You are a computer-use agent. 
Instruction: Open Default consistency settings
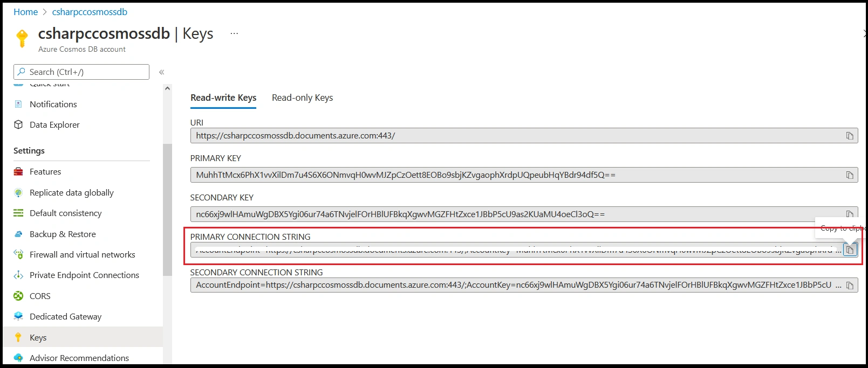[65, 213]
